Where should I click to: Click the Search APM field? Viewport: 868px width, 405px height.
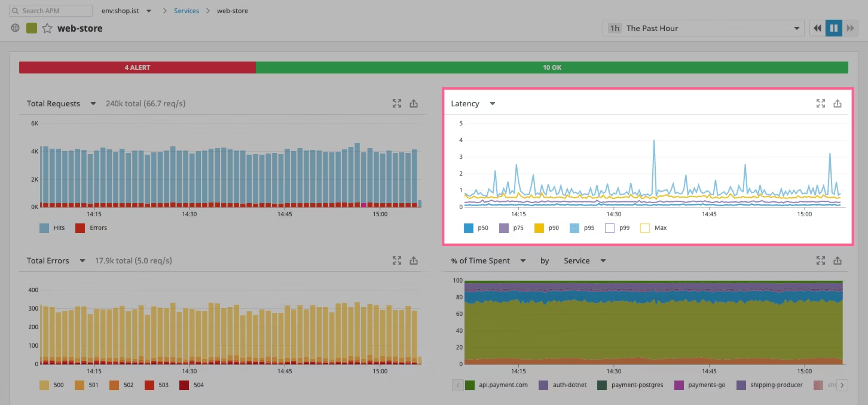51,11
